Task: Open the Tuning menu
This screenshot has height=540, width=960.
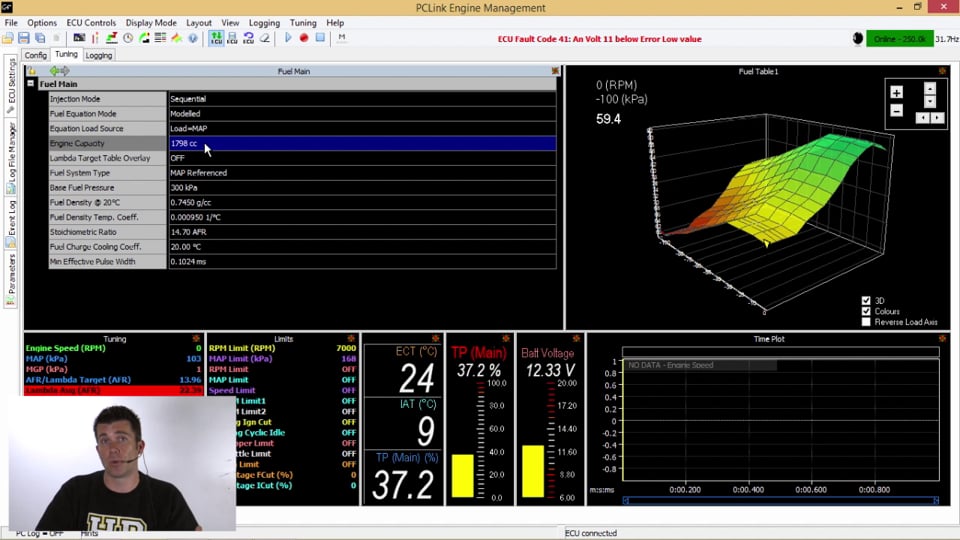Action: [x=303, y=23]
